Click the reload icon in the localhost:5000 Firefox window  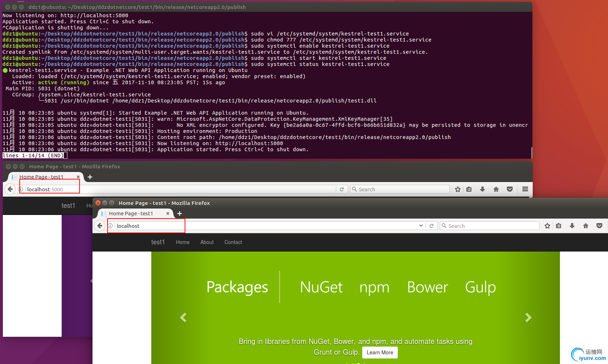[x=342, y=189]
